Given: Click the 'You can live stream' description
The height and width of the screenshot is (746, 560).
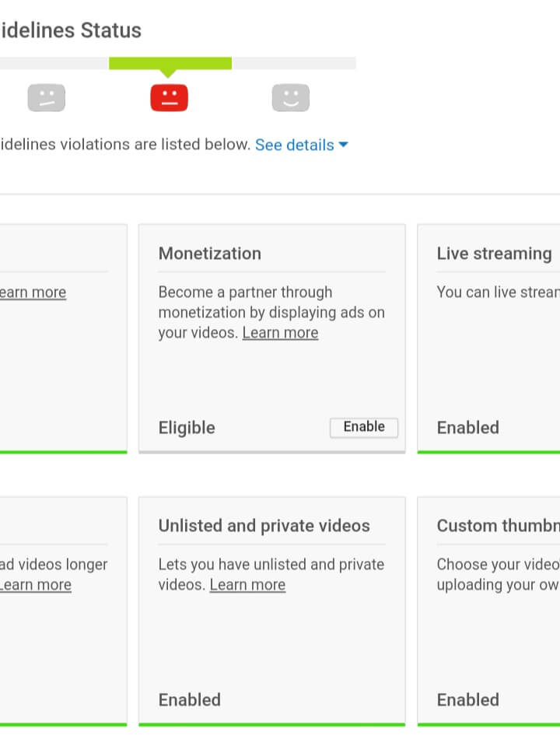Looking at the screenshot, I should pos(498,292).
